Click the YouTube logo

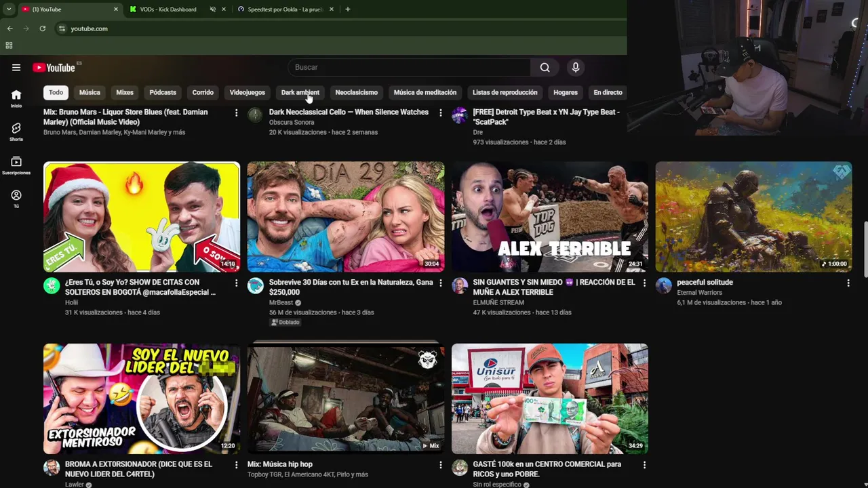(54, 67)
